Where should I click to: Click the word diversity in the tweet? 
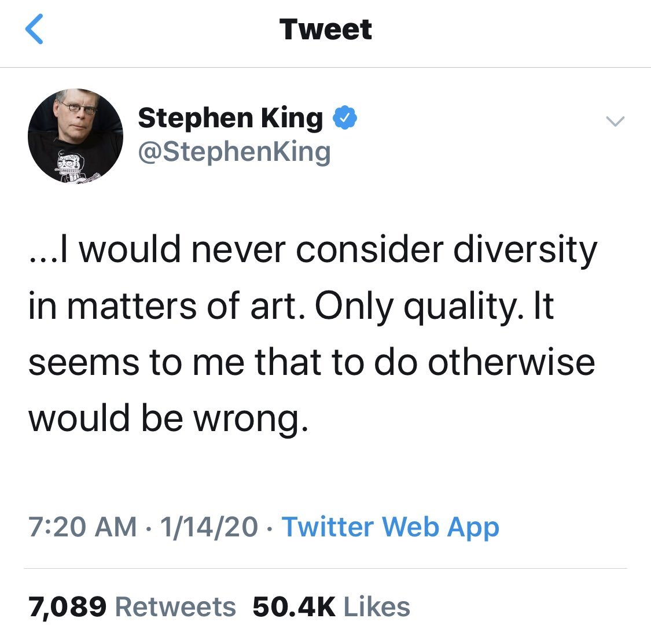click(524, 250)
